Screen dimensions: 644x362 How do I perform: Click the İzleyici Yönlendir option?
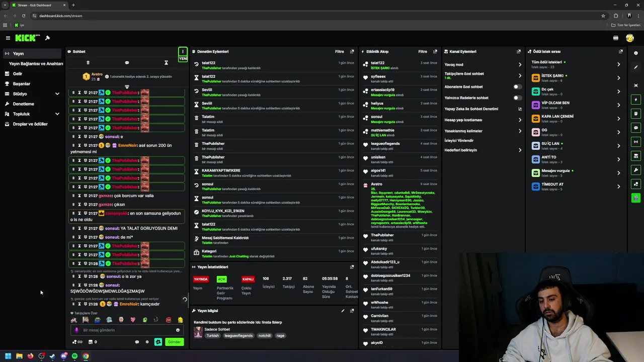click(x=459, y=140)
